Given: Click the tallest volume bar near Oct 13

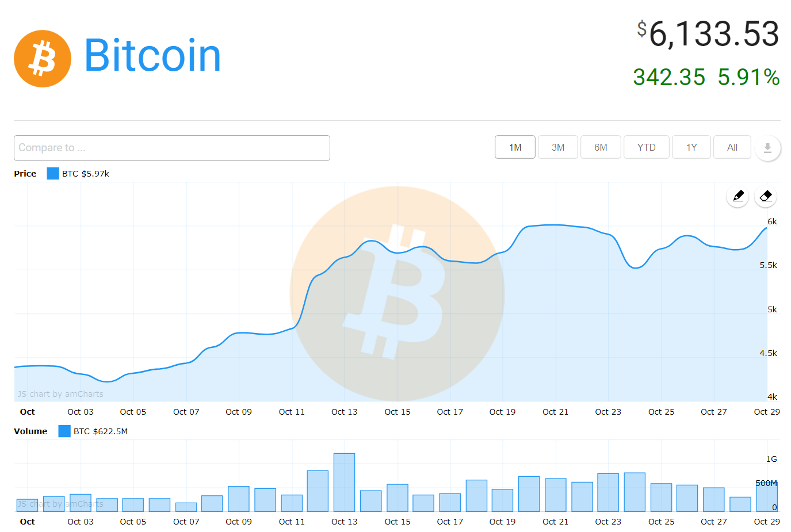Looking at the screenshot, I should [344, 482].
